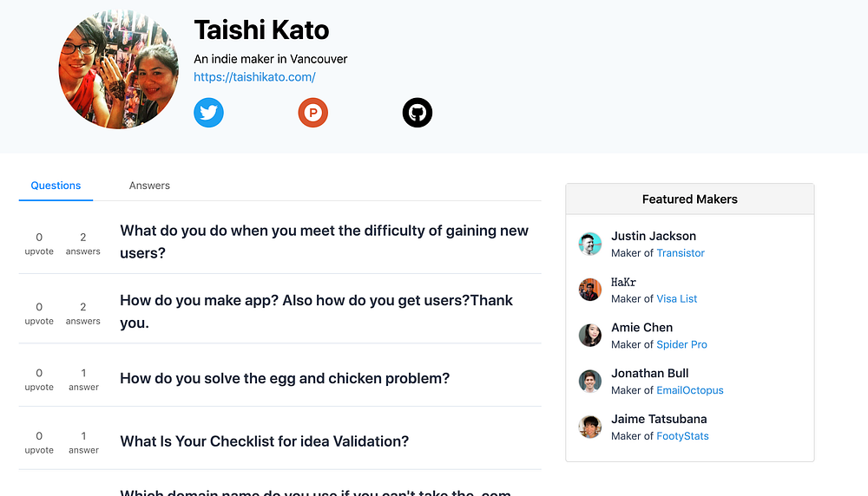The width and height of the screenshot is (868, 496).
Task: Open question about difficulty gaining new users
Action: point(324,241)
